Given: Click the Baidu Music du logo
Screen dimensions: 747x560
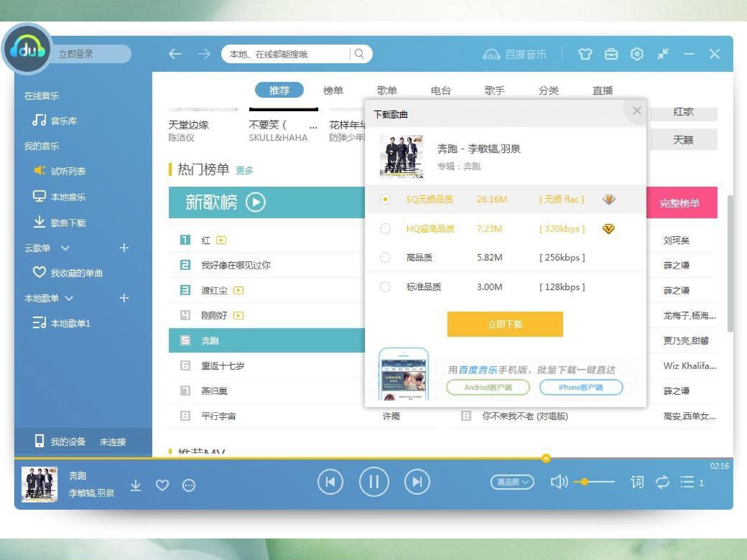Looking at the screenshot, I should click(x=27, y=49).
